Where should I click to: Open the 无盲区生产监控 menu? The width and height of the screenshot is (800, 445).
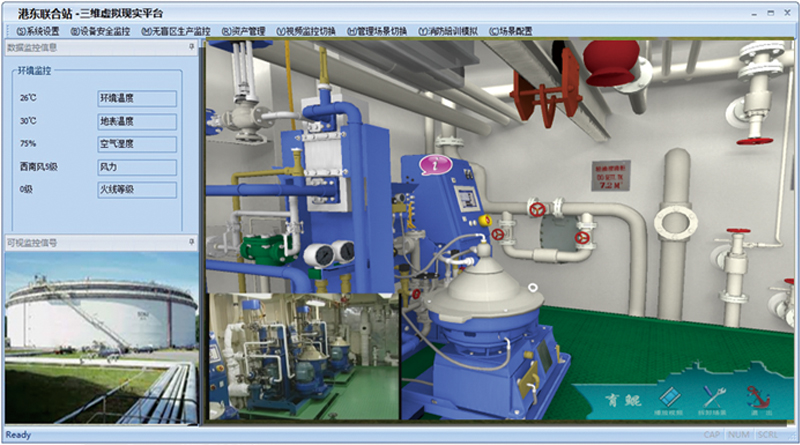click(x=176, y=31)
